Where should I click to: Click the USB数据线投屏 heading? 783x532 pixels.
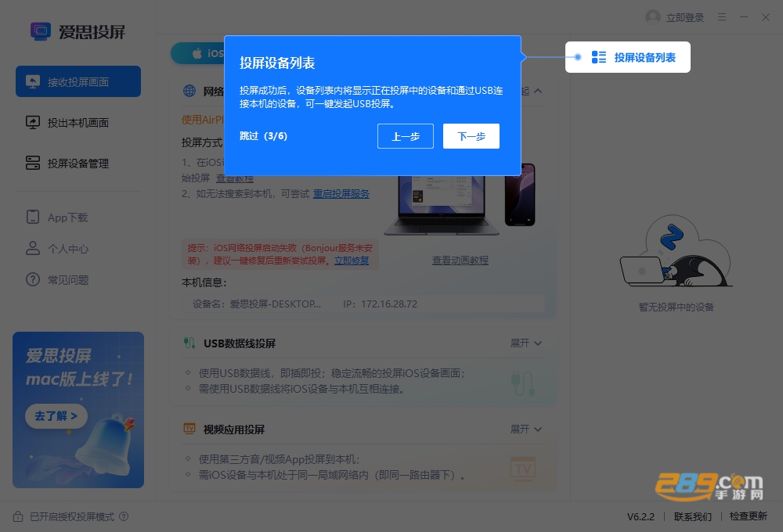tap(239, 343)
